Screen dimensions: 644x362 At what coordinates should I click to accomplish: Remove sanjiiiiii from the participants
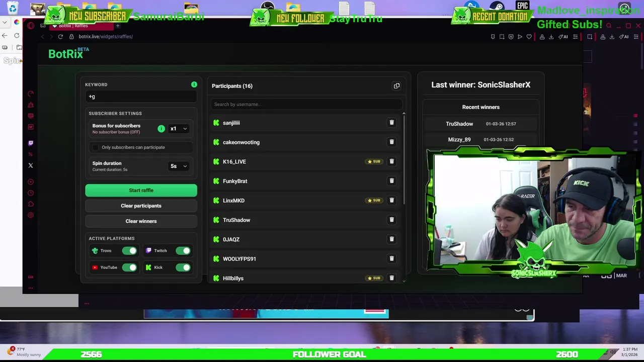(391, 123)
